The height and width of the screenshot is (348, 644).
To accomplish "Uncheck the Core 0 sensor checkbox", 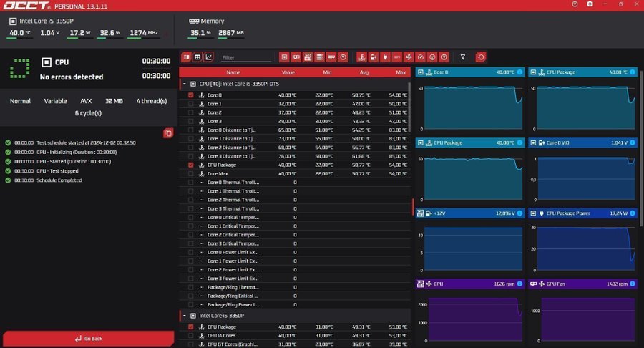I will click(190, 95).
